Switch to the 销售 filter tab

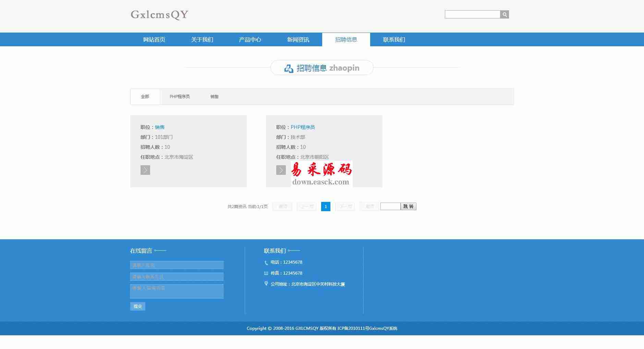(x=215, y=97)
